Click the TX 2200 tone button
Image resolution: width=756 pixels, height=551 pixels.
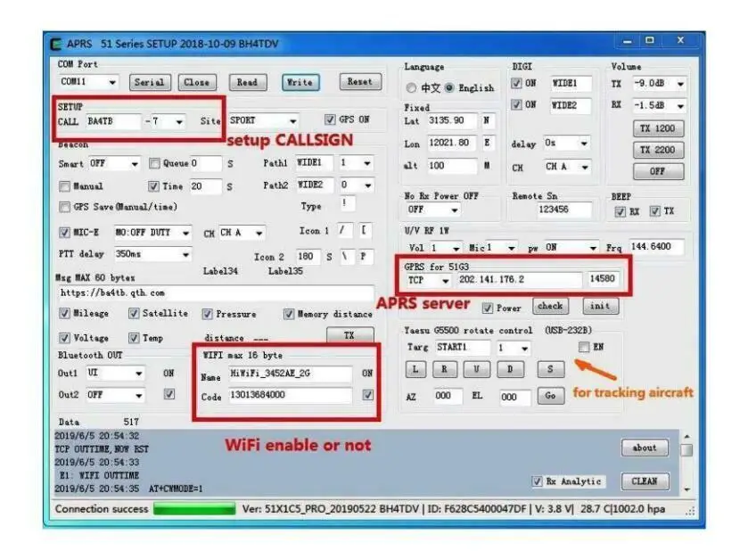click(658, 150)
